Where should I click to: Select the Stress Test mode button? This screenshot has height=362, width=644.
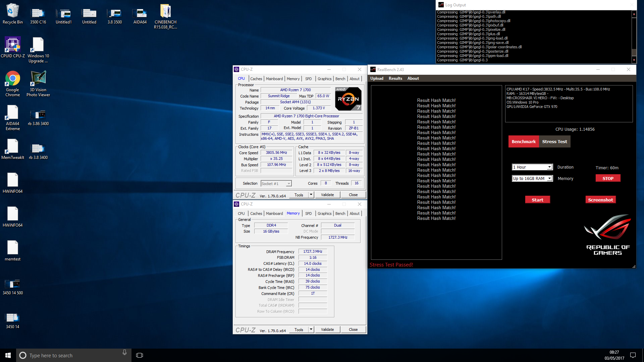554,141
